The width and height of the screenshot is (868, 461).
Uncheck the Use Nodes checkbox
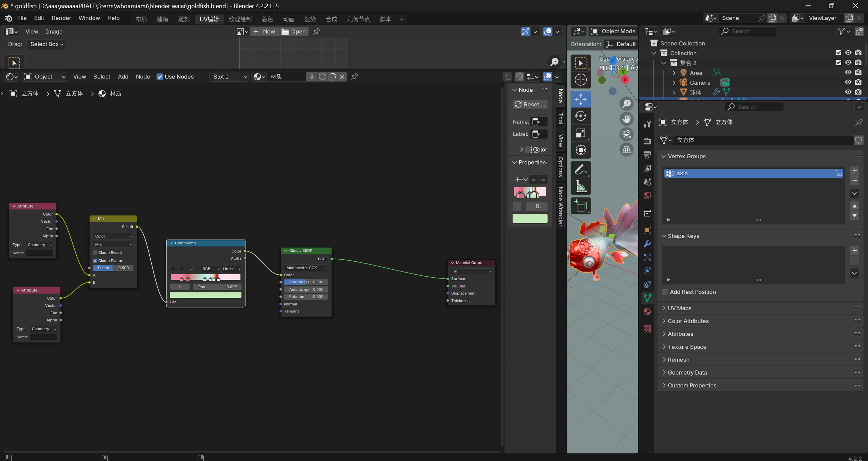pyautogui.click(x=160, y=77)
